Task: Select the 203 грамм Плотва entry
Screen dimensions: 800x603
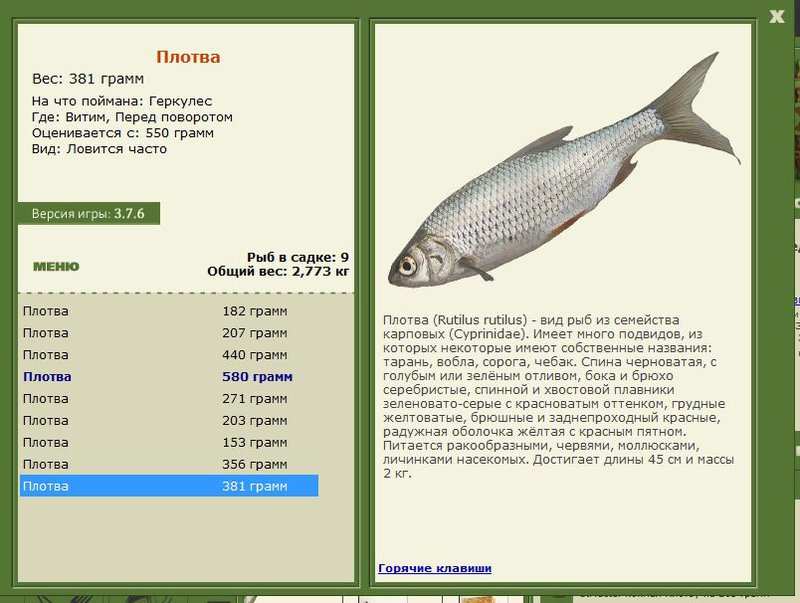Action: 169,420
